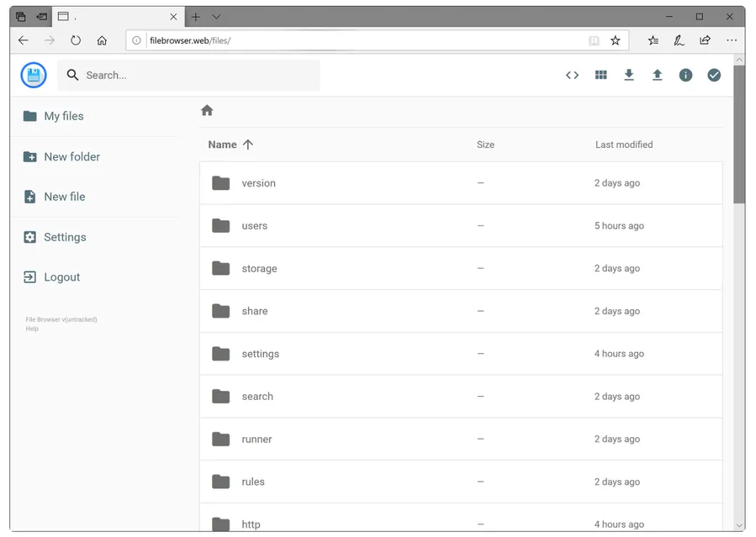
Task: Click the users folder icon
Action: tap(221, 225)
